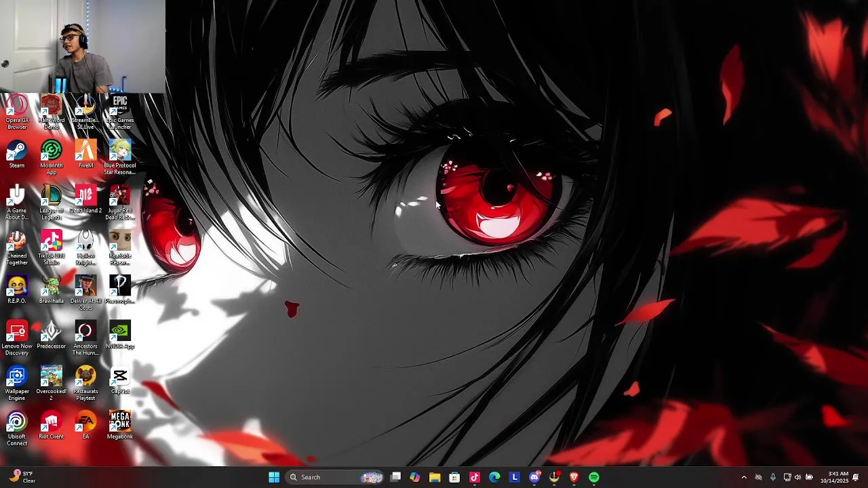
Task: Select the Ubisoft Connect icon
Action: pyautogui.click(x=17, y=429)
